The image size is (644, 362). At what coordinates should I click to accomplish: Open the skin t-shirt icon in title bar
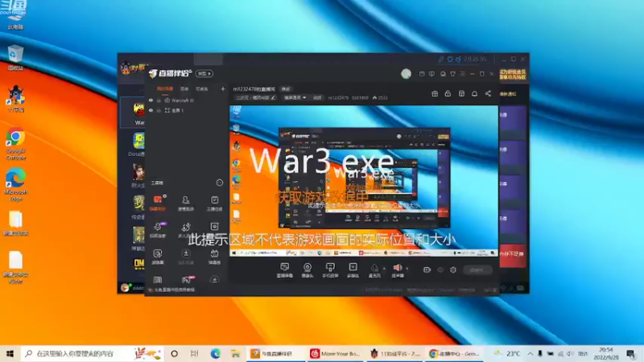[x=452, y=74]
